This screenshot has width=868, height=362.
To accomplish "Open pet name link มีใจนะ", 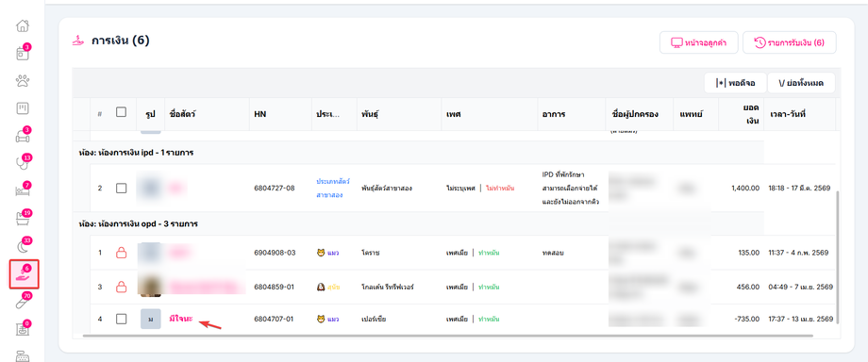I will [x=181, y=319].
